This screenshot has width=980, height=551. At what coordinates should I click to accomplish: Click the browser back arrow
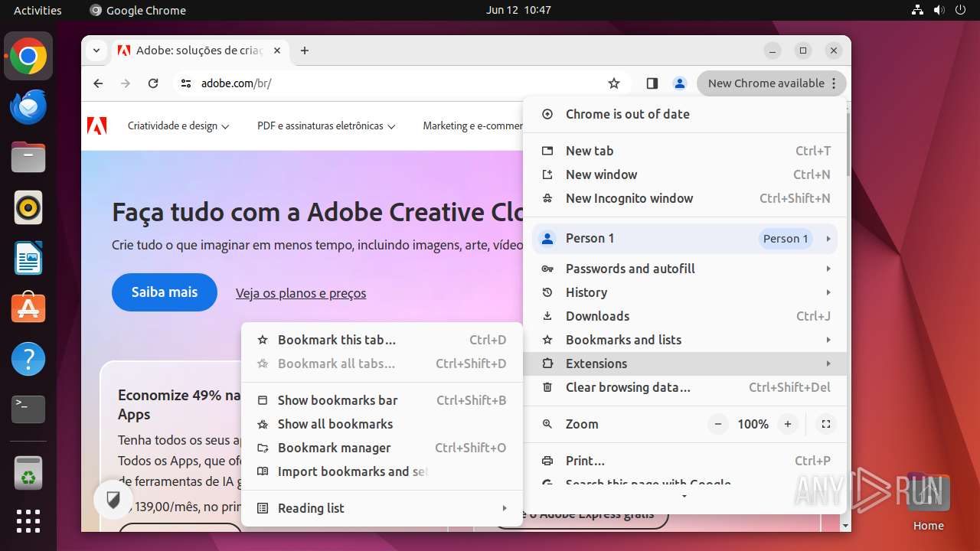(x=98, y=83)
